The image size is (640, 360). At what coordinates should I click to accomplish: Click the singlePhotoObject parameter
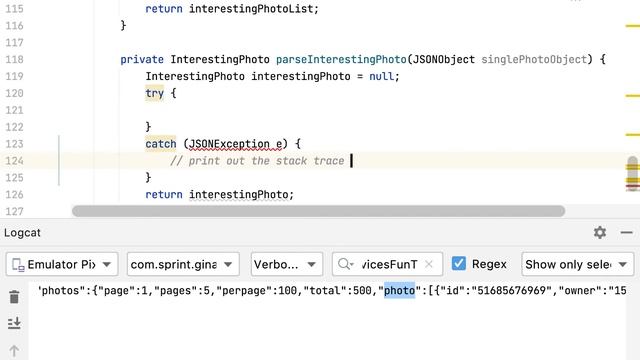(534, 60)
